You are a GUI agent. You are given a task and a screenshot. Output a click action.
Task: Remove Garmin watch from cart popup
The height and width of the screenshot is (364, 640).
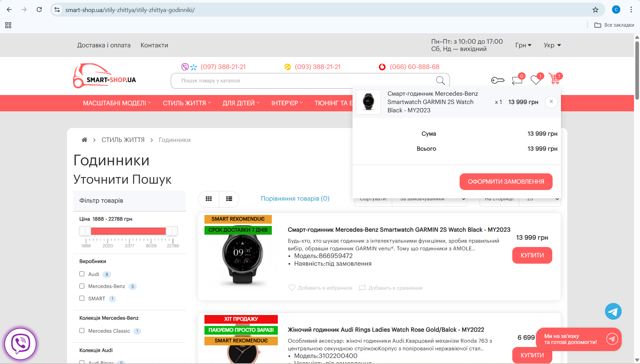pos(551,102)
